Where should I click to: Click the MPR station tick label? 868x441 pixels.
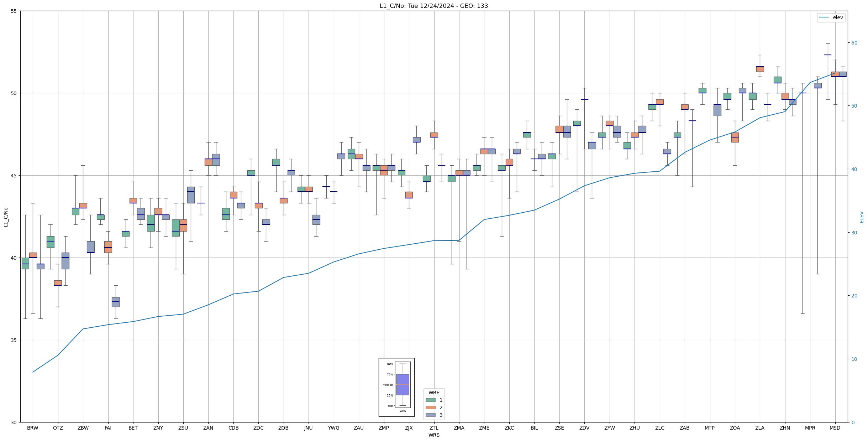[810, 428]
